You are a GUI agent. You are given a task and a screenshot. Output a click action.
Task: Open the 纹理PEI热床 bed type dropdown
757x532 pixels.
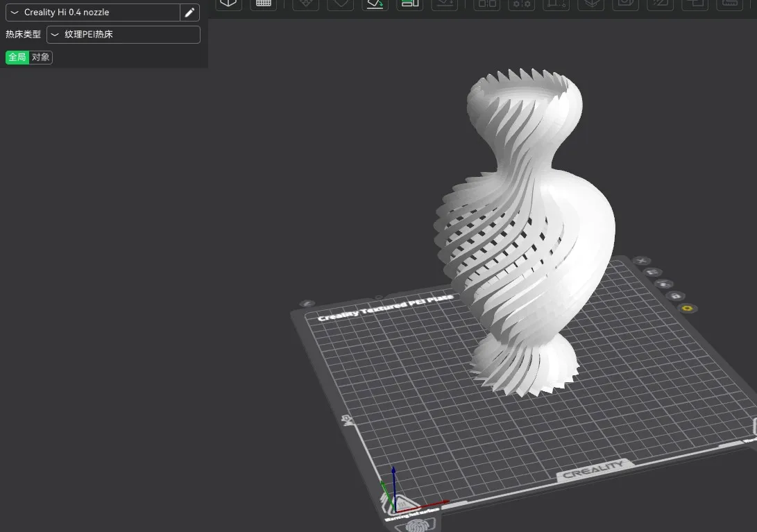click(123, 34)
